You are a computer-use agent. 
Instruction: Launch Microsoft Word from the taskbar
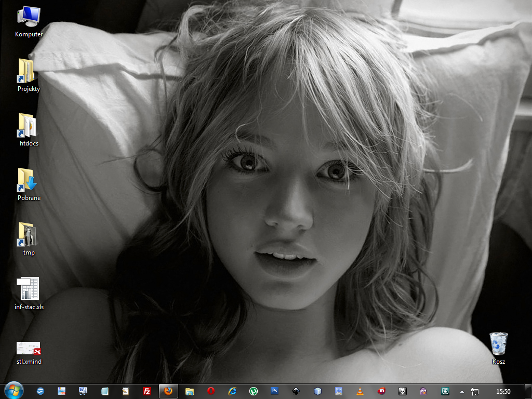pos(83,391)
